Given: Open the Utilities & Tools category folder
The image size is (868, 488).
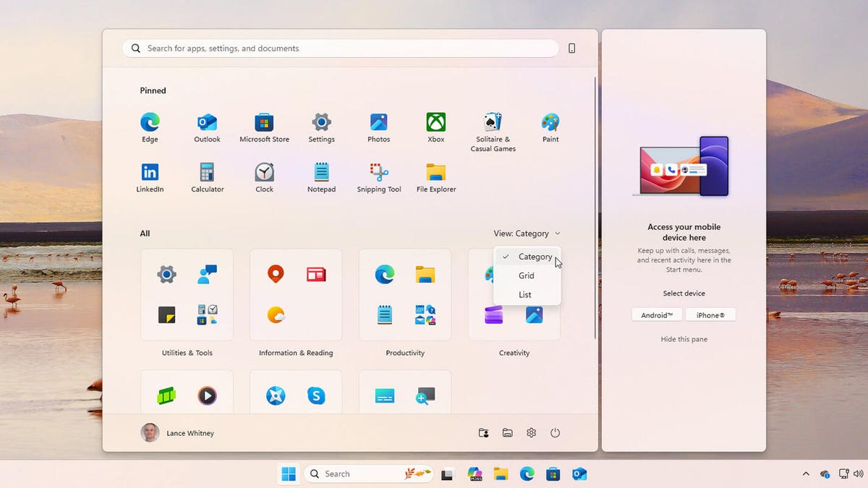Looking at the screenshot, I should click(x=187, y=295).
